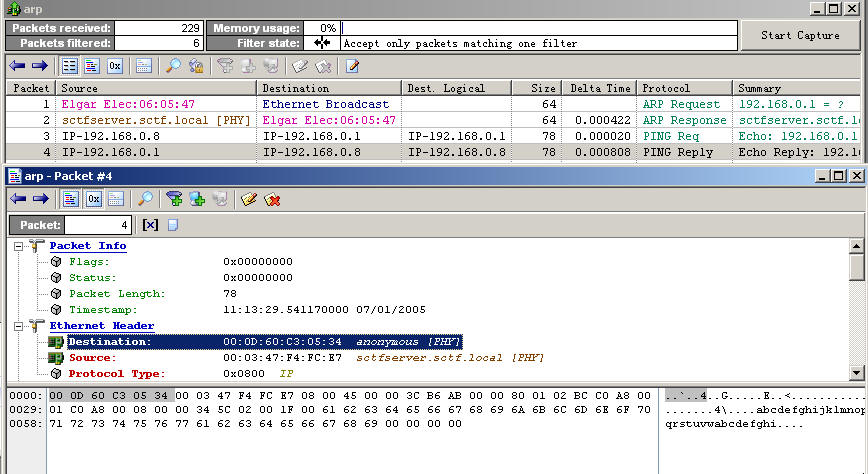
Task: Click the find pattern magnifier in main toolbar
Action: 173,67
